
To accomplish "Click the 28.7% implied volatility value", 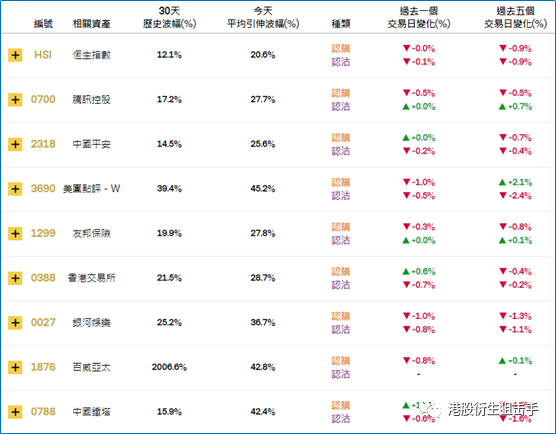I will tap(263, 278).
